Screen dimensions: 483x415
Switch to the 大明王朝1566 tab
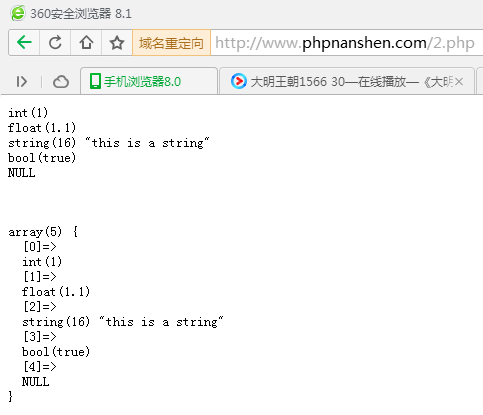(347, 81)
